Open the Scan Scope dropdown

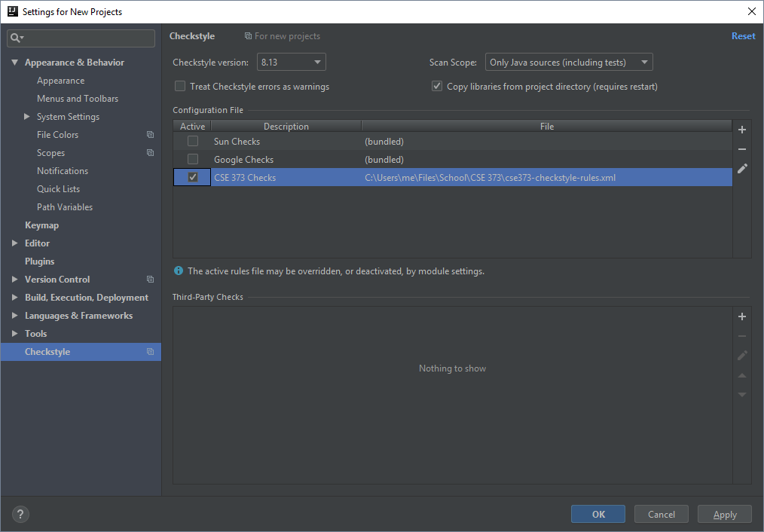(644, 62)
